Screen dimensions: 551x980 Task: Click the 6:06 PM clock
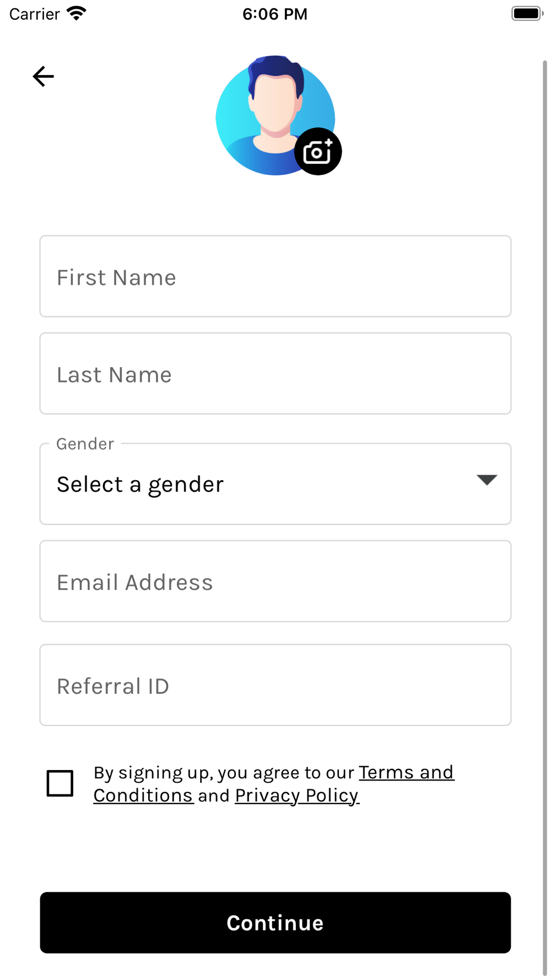tap(275, 14)
